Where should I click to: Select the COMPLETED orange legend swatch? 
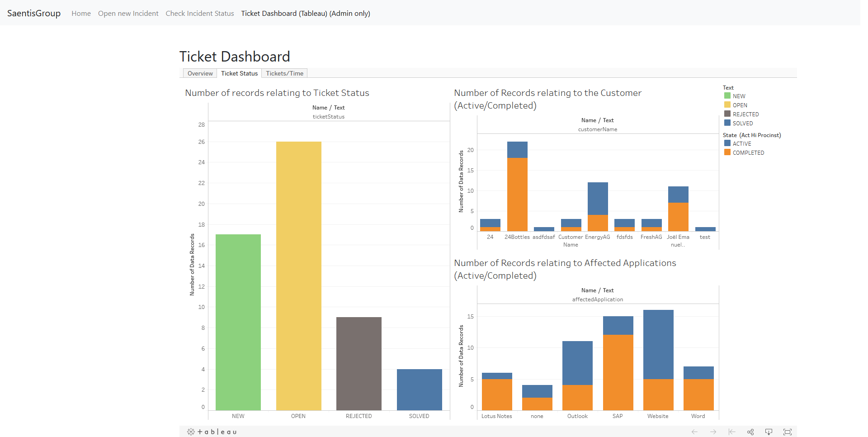pos(727,152)
